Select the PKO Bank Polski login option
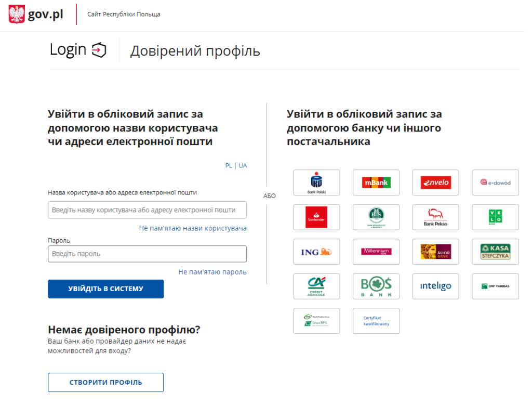532x405 pixels. (316, 182)
